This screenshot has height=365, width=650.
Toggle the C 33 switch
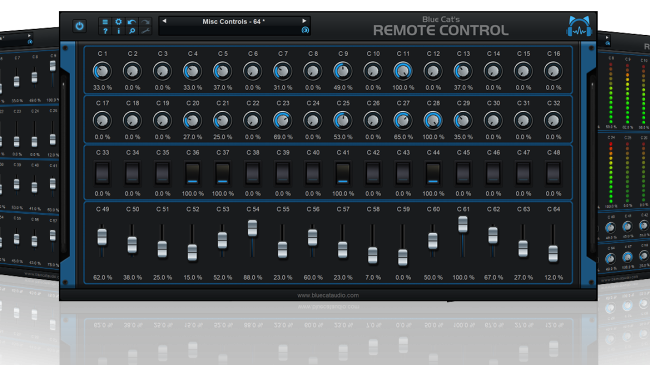102,173
